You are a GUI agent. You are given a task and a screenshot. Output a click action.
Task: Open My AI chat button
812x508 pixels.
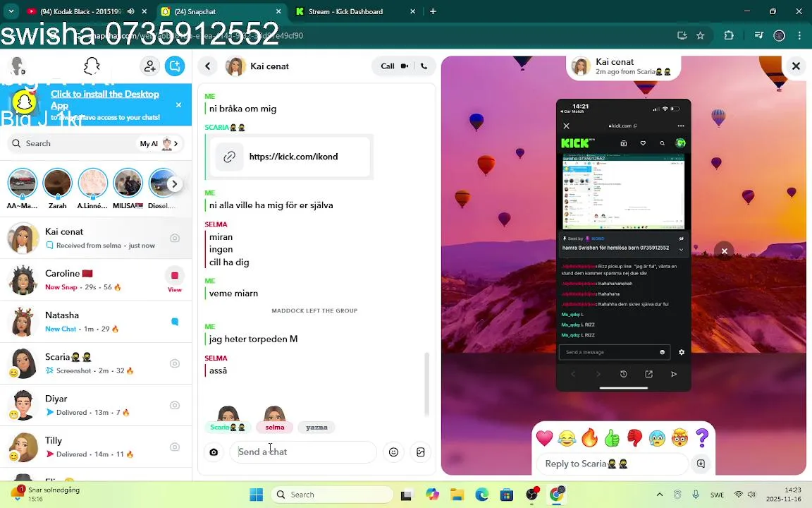tap(160, 144)
